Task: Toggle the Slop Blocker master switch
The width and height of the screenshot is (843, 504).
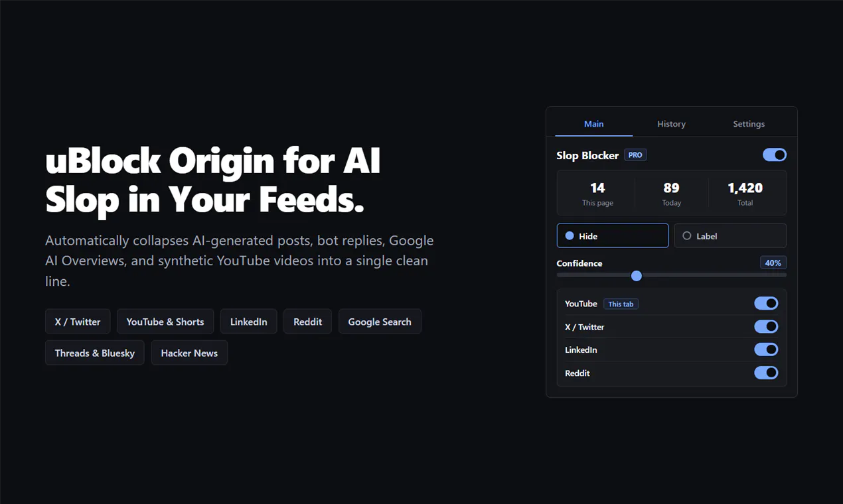Action: coord(775,155)
